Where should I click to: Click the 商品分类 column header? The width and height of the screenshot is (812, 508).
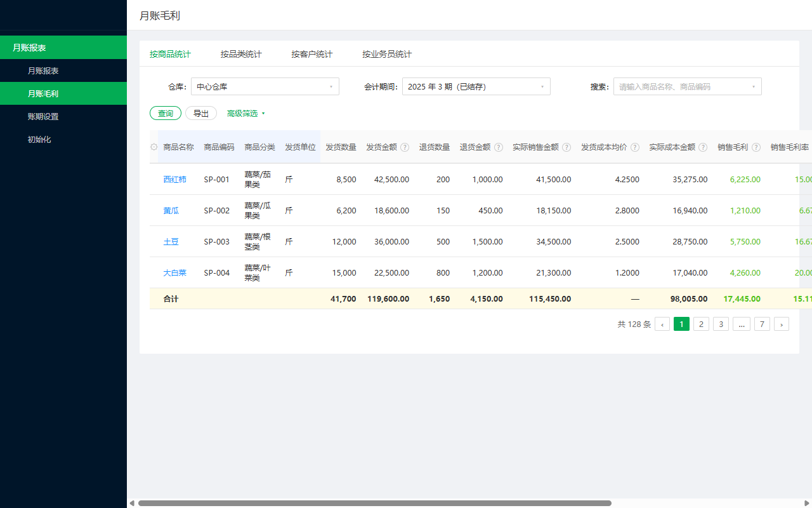pyautogui.click(x=259, y=147)
